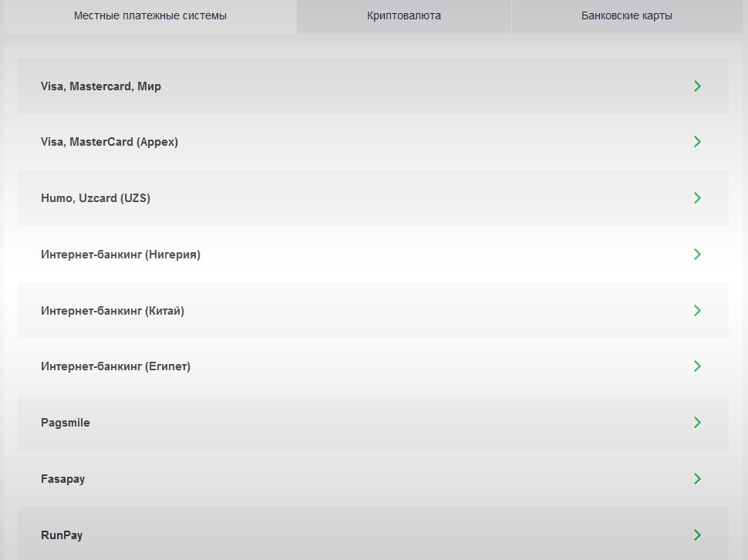Select the Местные платежные системы tab
Screen dimensions: 748x560
150,15
